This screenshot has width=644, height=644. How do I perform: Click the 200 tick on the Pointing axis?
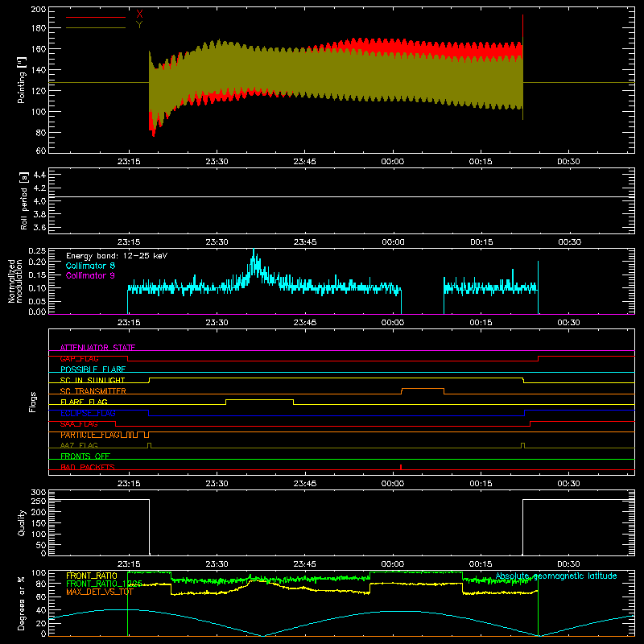(38, 9)
